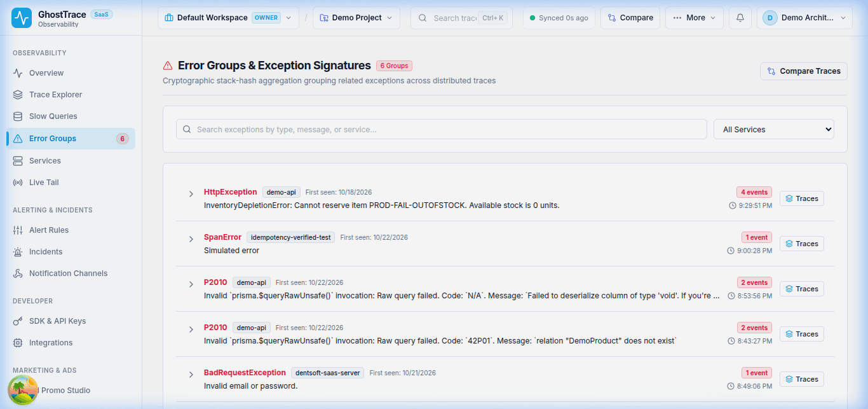Image resolution: width=868 pixels, height=409 pixels.
Task: Open the All Services filter dropdown
Action: tap(774, 129)
